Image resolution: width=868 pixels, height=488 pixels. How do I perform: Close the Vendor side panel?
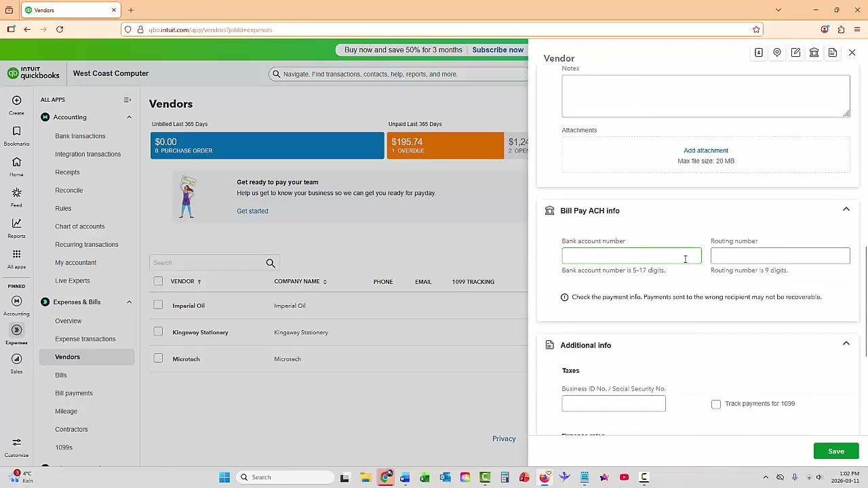[x=852, y=53]
